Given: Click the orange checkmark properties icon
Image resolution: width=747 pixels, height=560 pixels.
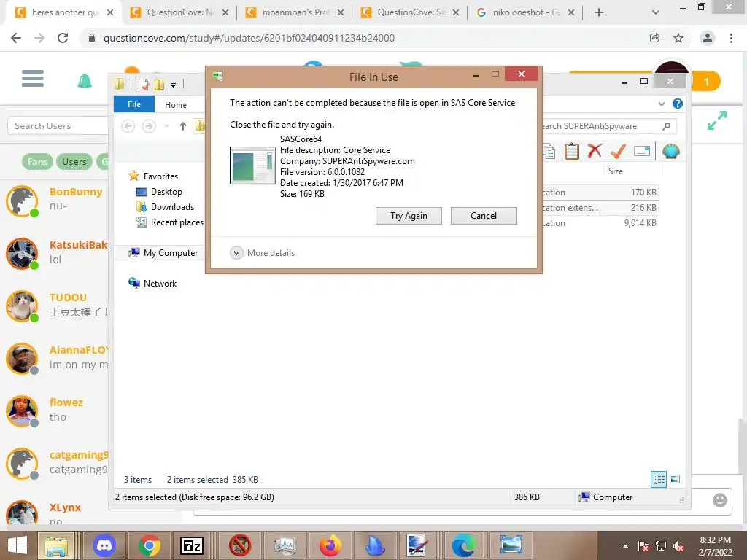Looking at the screenshot, I should 618,152.
